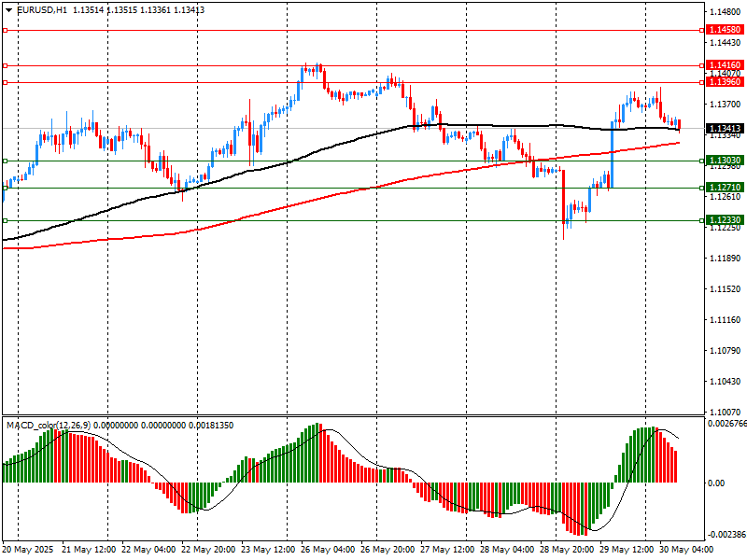Click the lowest green line's left handle
The image size is (747, 560).
coord(5,220)
